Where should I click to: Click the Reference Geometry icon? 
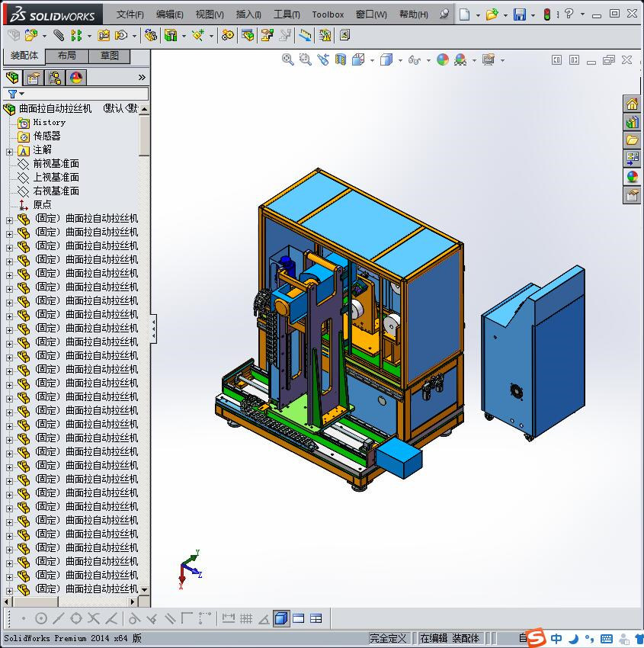click(198, 36)
